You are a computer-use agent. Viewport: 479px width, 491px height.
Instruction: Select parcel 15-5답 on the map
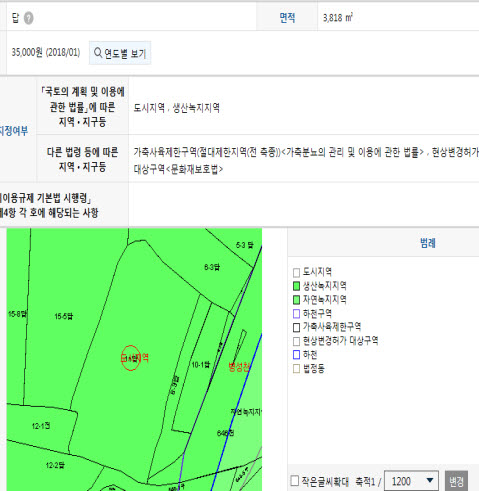(64, 316)
